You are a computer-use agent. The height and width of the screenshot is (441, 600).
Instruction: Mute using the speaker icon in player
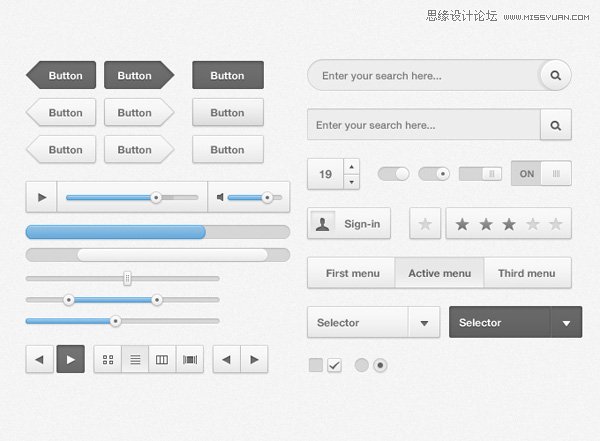pyautogui.click(x=220, y=197)
